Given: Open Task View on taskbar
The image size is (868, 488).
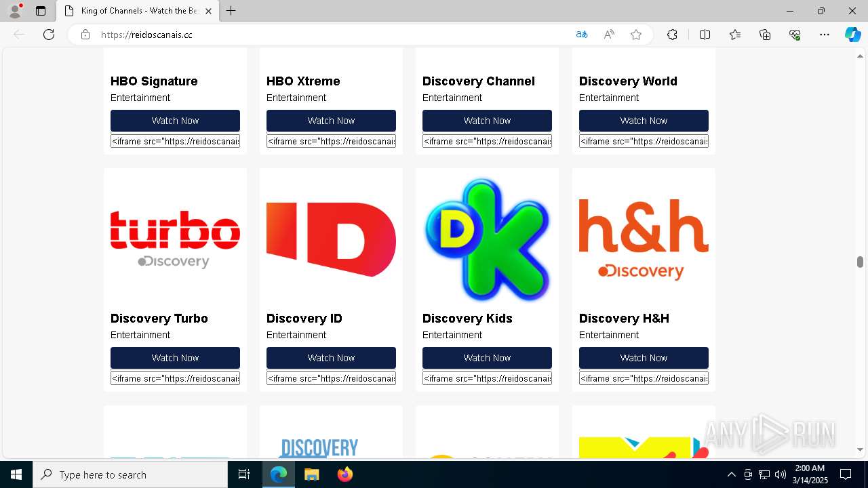Looking at the screenshot, I should click(244, 474).
